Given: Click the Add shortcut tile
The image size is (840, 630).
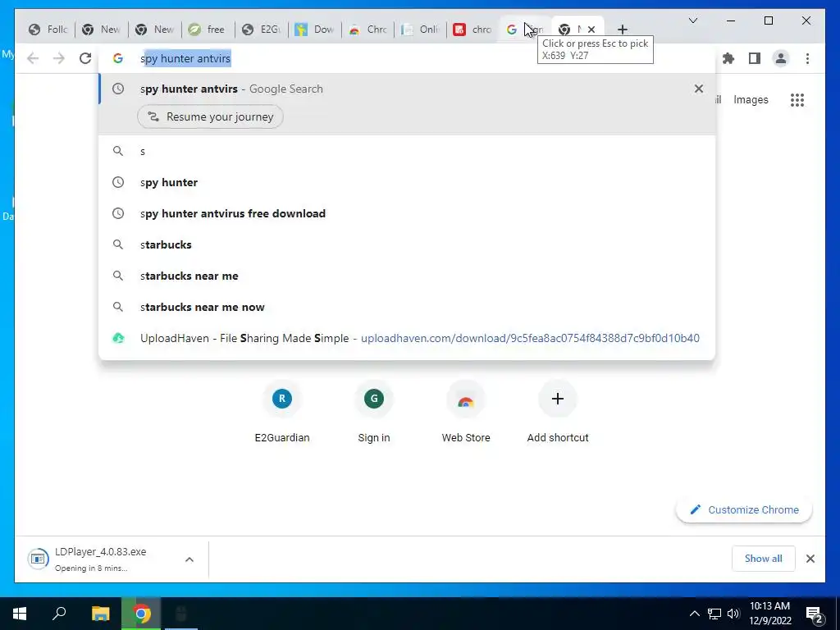Looking at the screenshot, I should 558,412.
